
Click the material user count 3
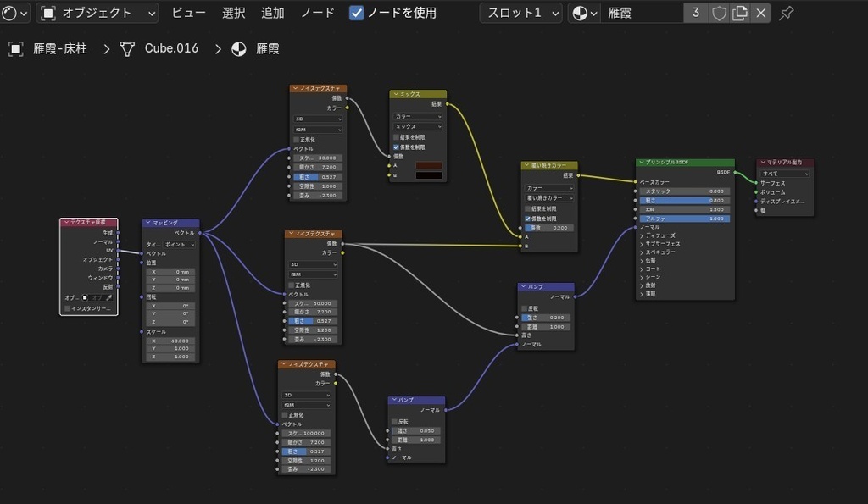[x=695, y=13]
